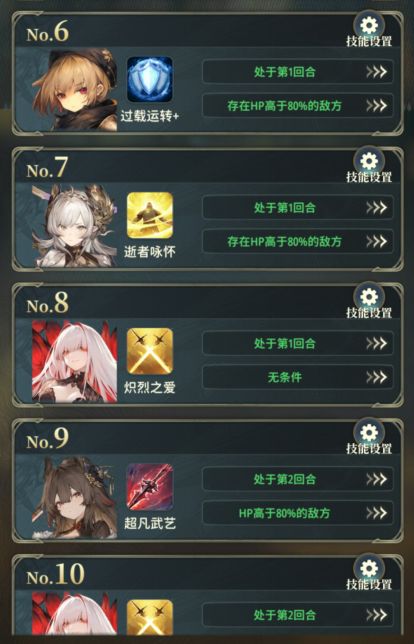Open 技能设置 gear for No.6
Image resolution: width=414 pixels, height=644 pixels.
point(369,26)
